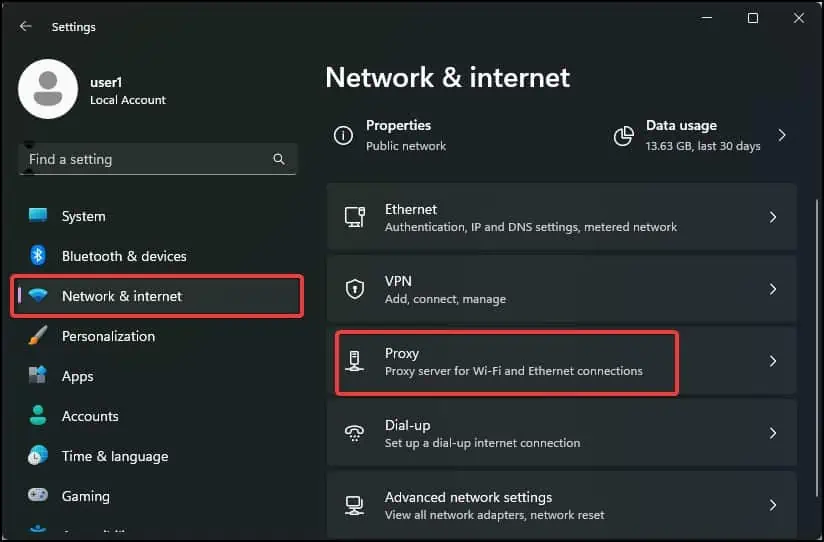
Task: Open network Properties for Public network
Action: click(398, 135)
